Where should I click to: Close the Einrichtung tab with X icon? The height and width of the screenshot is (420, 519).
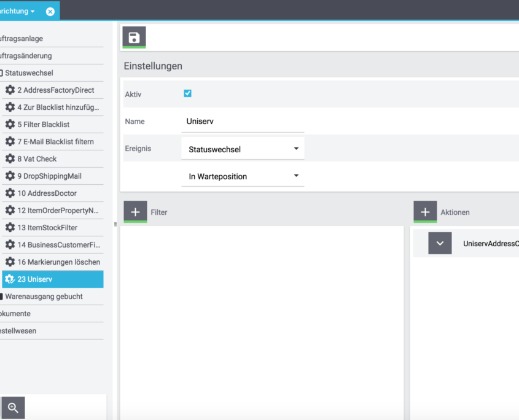(x=50, y=12)
